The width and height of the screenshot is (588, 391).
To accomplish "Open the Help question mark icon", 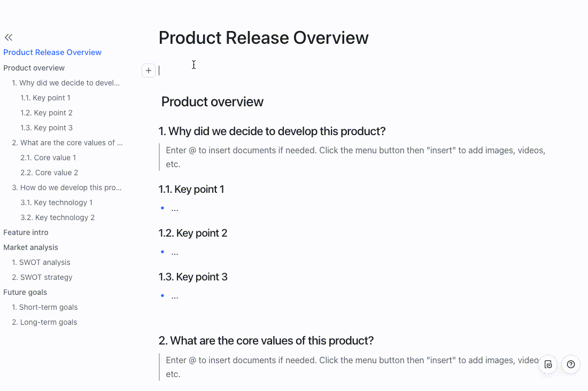I will (x=570, y=364).
